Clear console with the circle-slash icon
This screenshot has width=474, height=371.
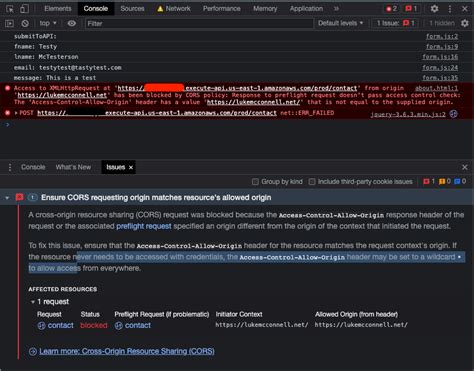(x=25, y=23)
